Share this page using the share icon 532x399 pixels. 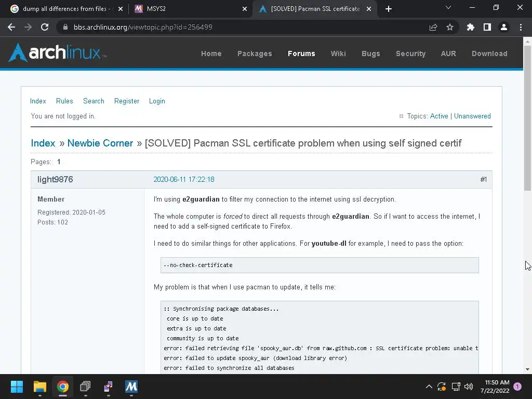(433, 27)
